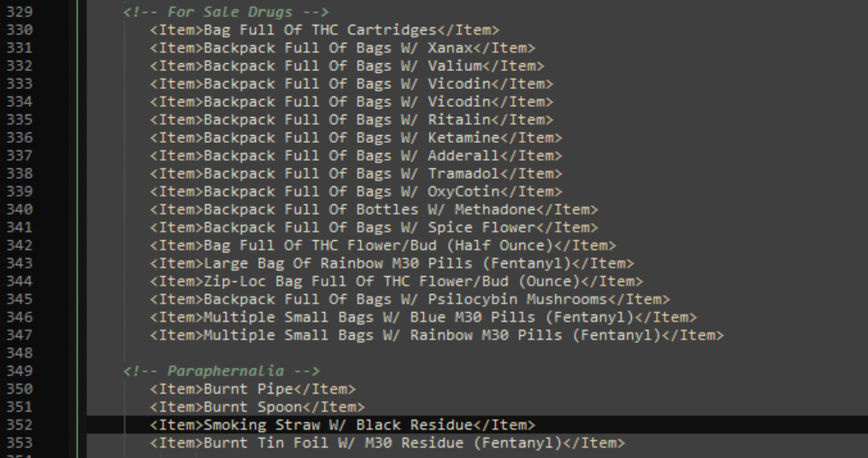Screen dimensions: 868x458
Task: Select the Valium item line
Action: pos(346,66)
